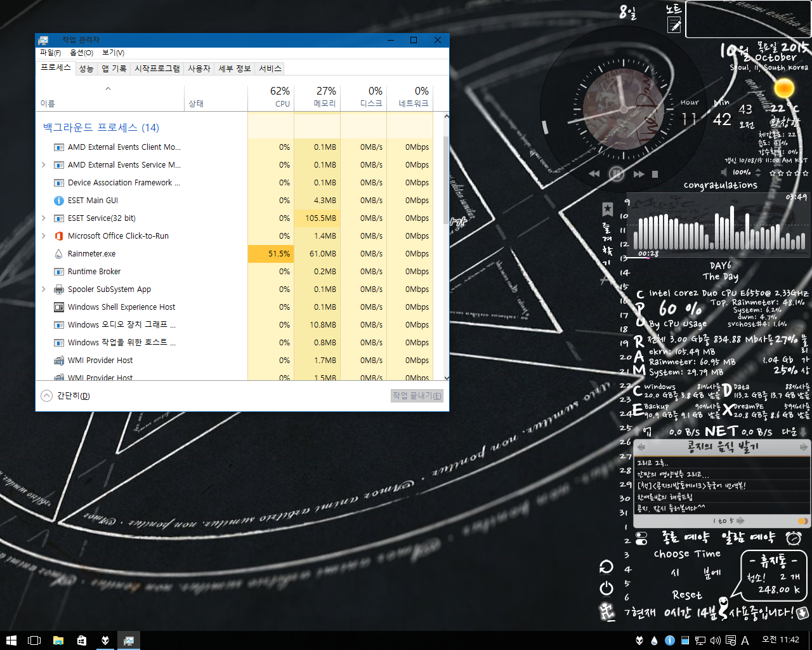Open the 보기(V) menu
Screen dimensions: 812x650
tap(113, 53)
